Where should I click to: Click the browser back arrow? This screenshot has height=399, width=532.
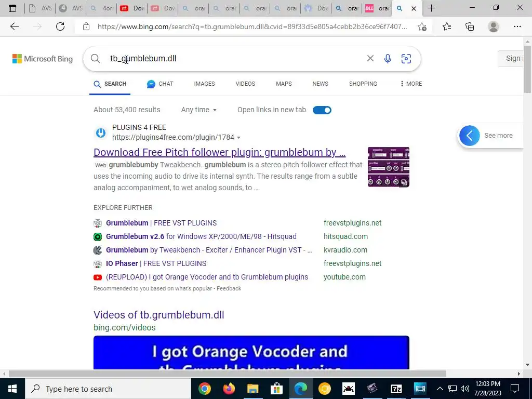pos(14,26)
